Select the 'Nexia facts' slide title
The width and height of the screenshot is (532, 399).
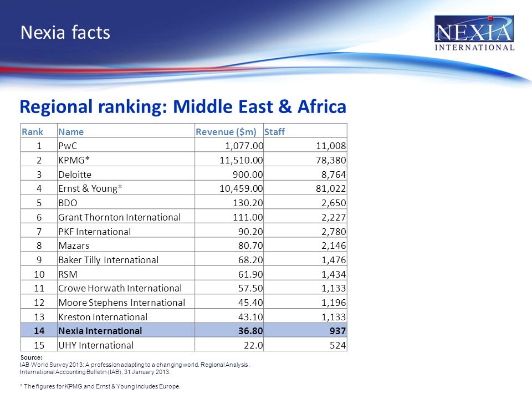[65, 33]
